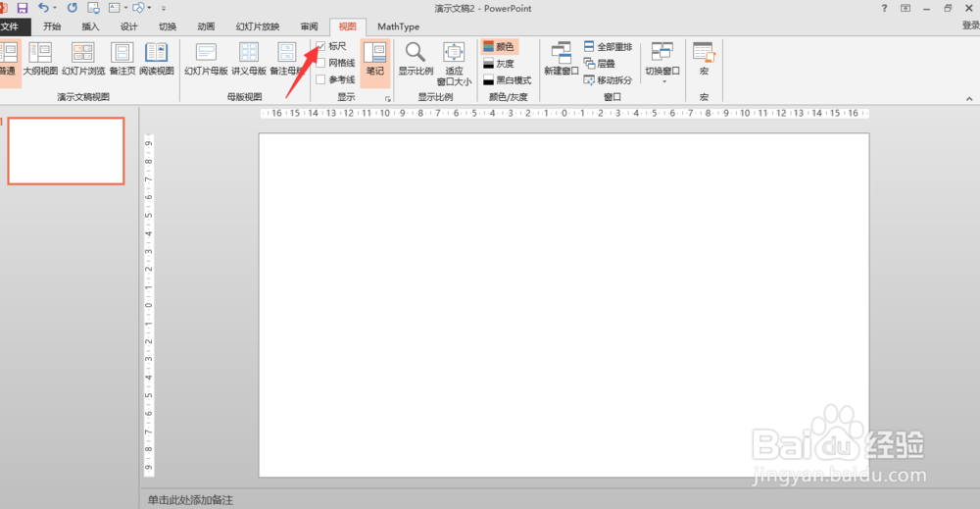The height and width of the screenshot is (509, 980).
Task: Enable the 参考线 guides checkbox
Action: coord(320,80)
